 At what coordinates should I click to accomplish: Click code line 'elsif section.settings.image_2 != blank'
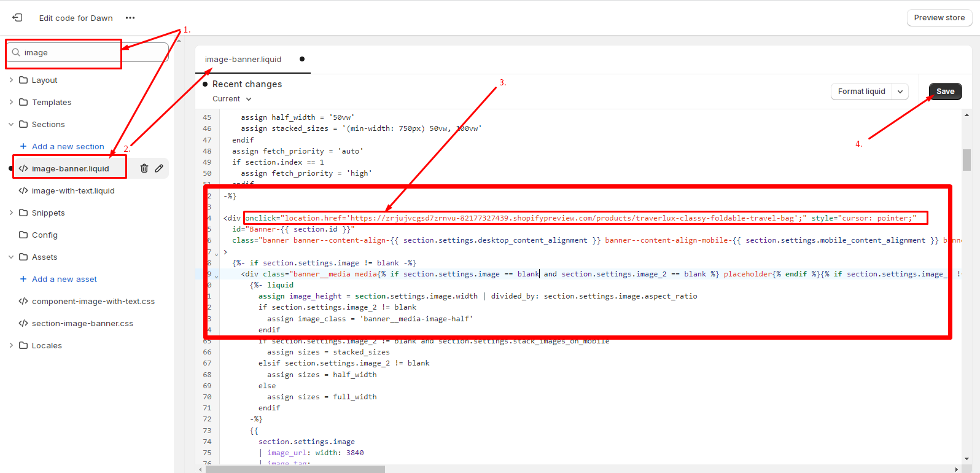click(344, 364)
